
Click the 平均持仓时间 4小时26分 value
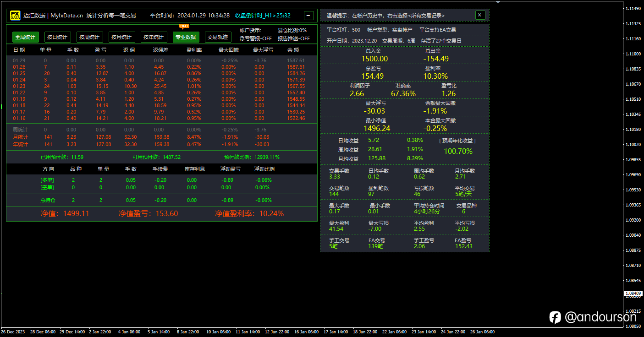click(426, 212)
